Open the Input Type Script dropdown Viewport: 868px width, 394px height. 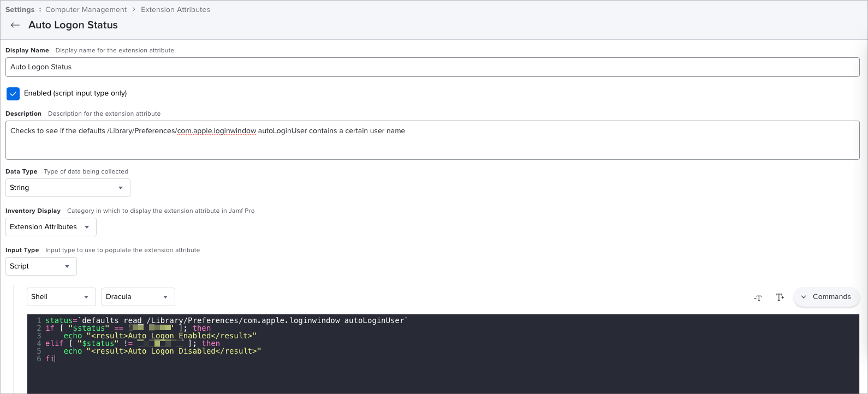click(41, 266)
